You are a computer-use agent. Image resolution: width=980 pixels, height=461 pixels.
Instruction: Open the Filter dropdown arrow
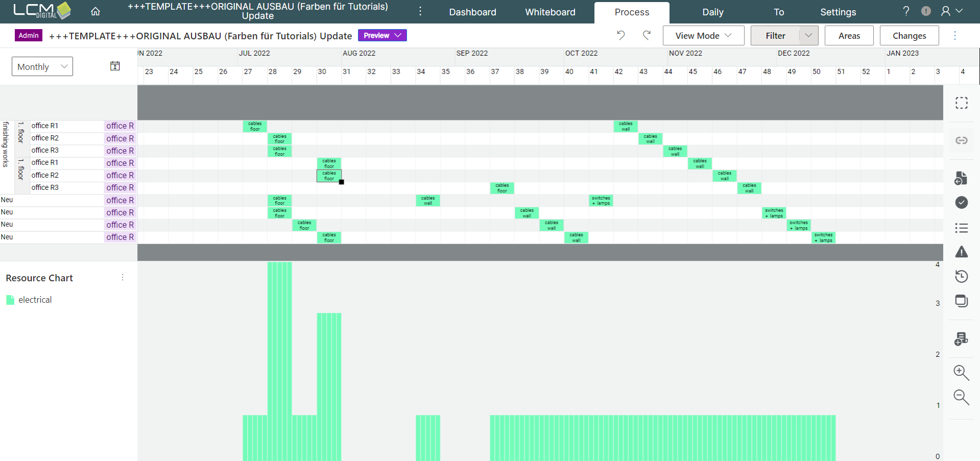pos(808,35)
